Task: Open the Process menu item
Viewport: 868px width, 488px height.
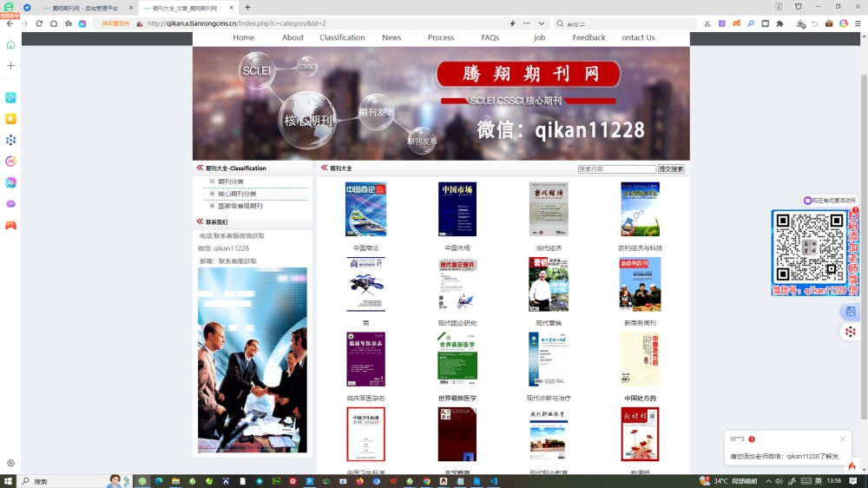Action: pos(441,37)
